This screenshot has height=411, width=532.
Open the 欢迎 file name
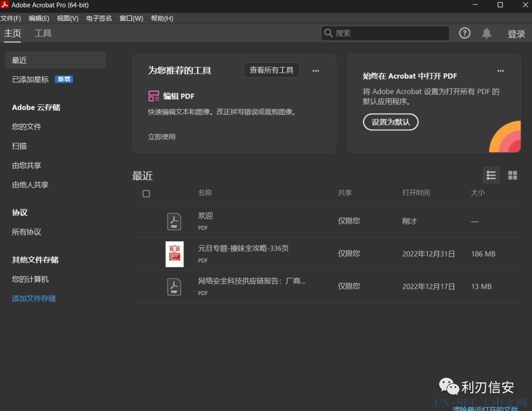pyautogui.click(x=205, y=216)
